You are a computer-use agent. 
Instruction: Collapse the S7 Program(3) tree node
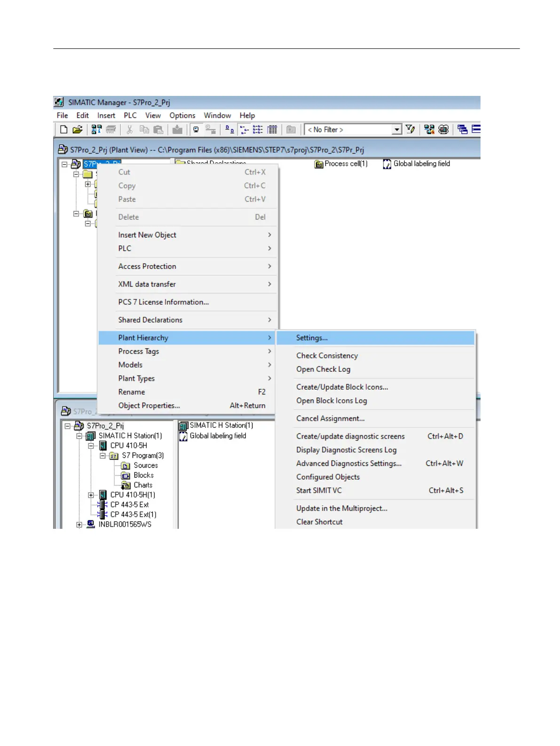[103, 456]
